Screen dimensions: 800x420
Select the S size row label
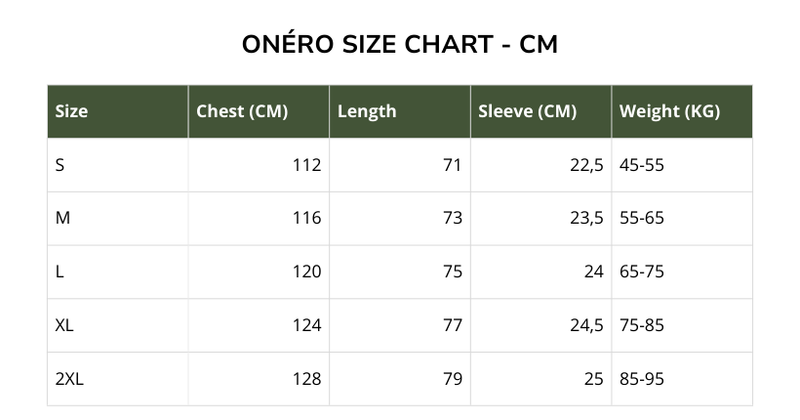pos(60,165)
